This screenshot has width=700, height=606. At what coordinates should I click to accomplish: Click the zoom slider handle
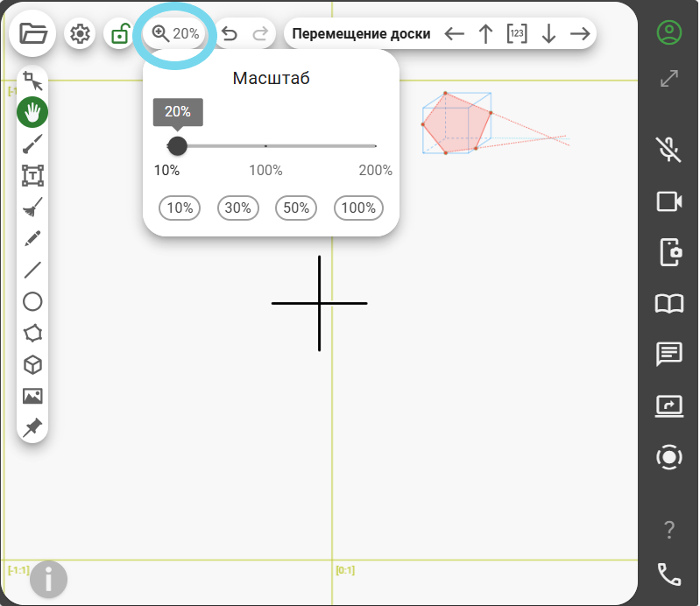click(x=177, y=145)
